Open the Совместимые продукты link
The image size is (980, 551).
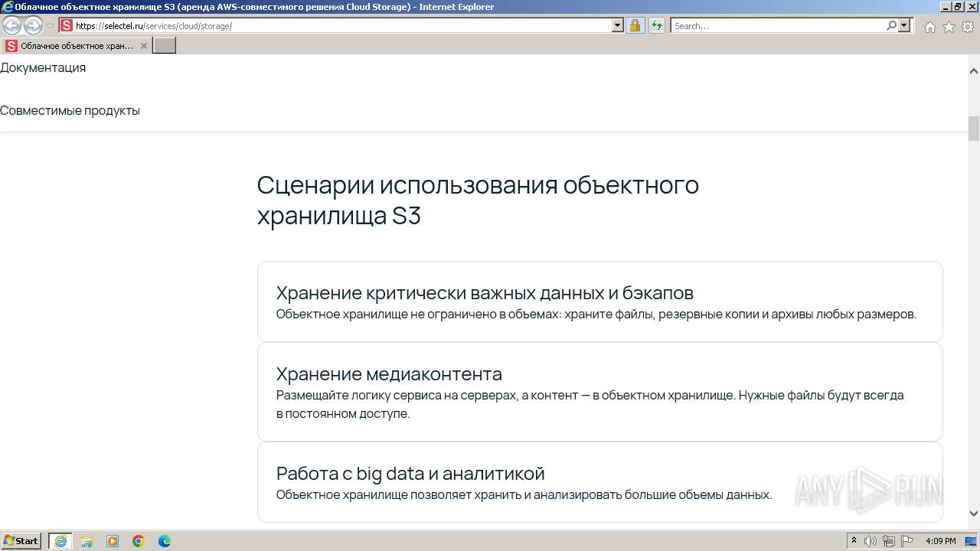point(70,110)
